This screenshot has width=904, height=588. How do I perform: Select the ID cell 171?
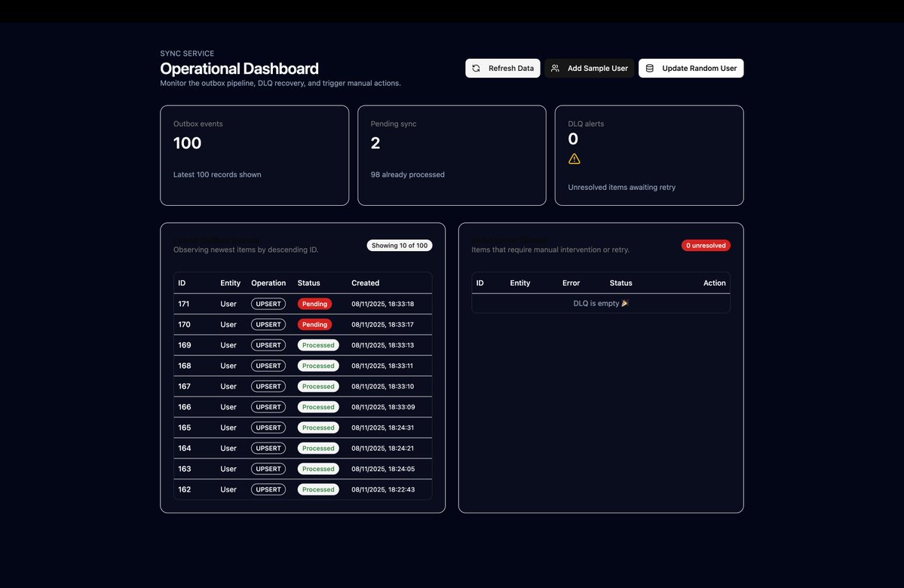click(x=184, y=304)
